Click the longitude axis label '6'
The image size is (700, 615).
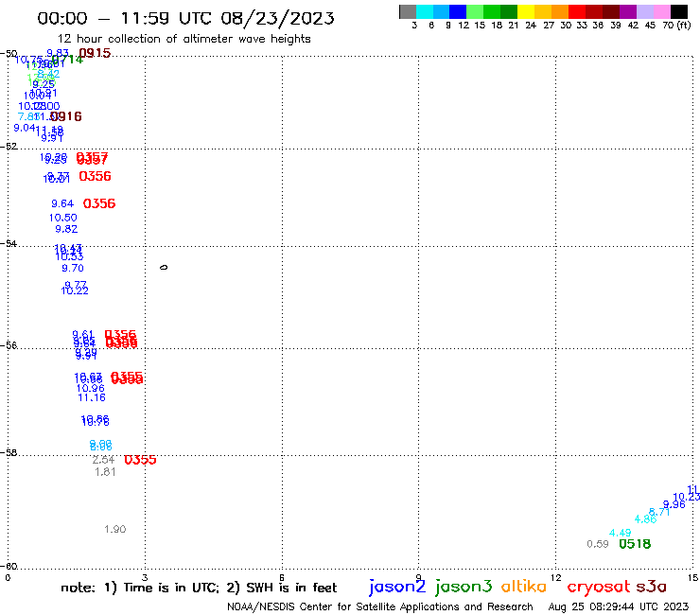click(x=282, y=578)
